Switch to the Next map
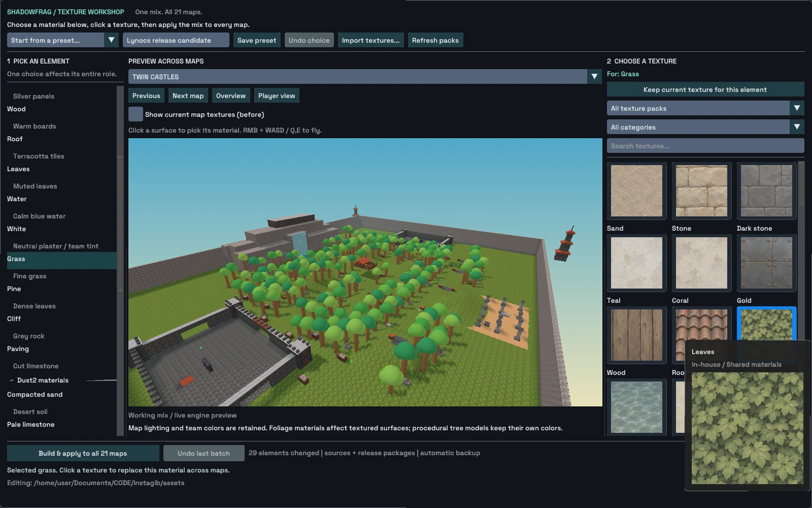This screenshot has width=812, height=508. point(188,96)
